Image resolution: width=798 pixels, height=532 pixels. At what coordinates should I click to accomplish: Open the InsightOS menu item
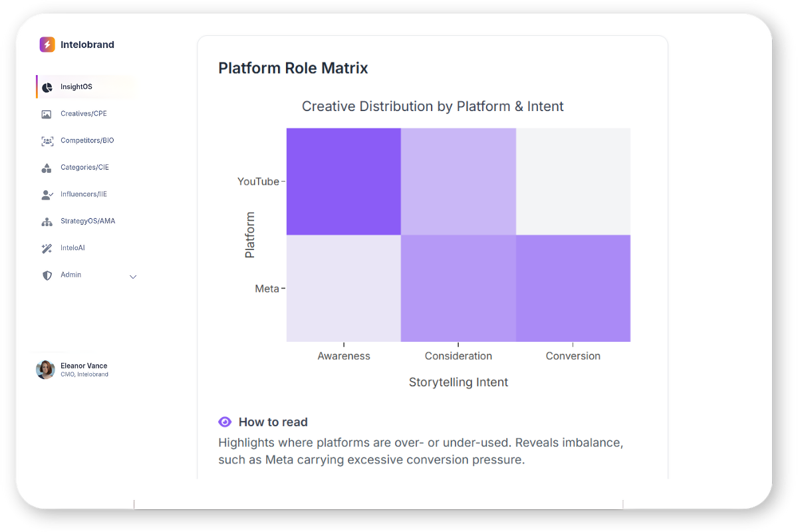[x=76, y=87]
